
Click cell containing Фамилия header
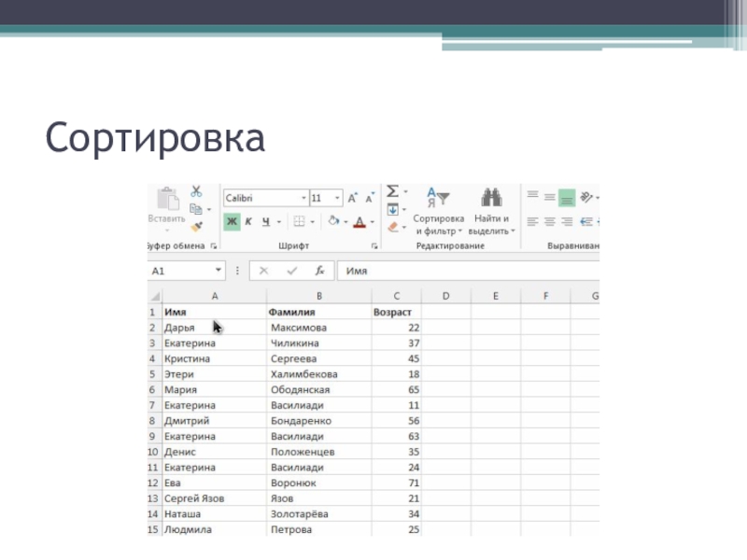click(x=319, y=312)
